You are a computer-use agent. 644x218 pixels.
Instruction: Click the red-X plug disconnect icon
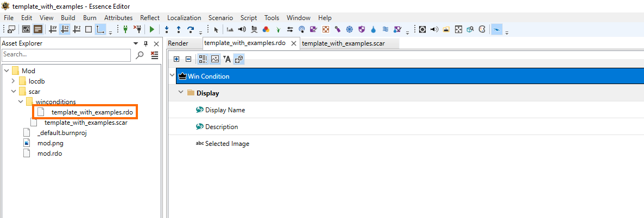click(x=137, y=29)
